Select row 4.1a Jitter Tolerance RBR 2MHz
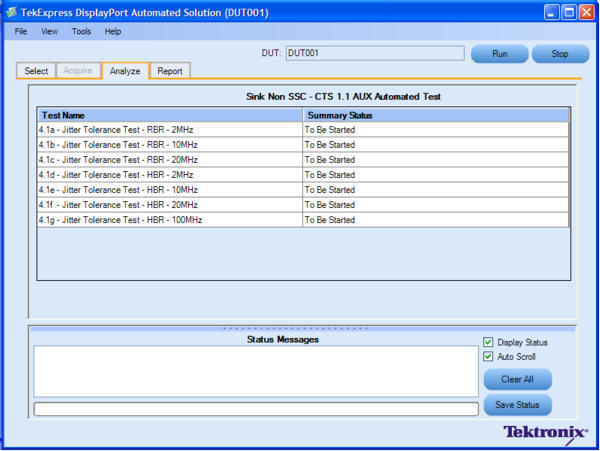The width and height of the screenshot is (600, 451). click(303, 130)
